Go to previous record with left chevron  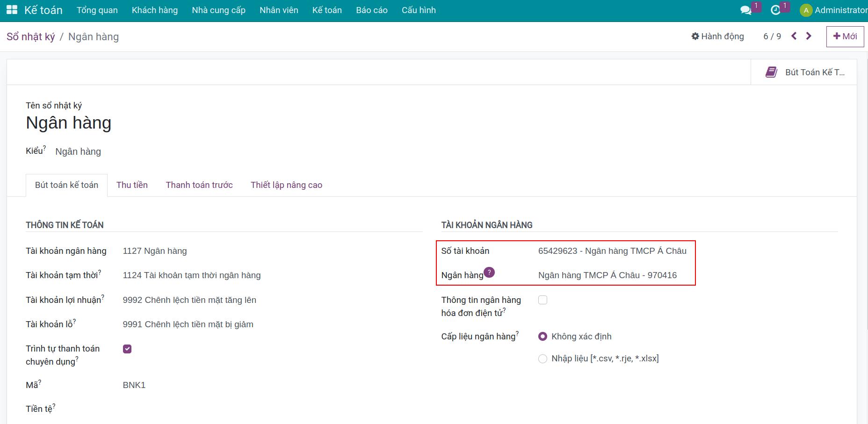pyautogui.click(x=794, y=36)
